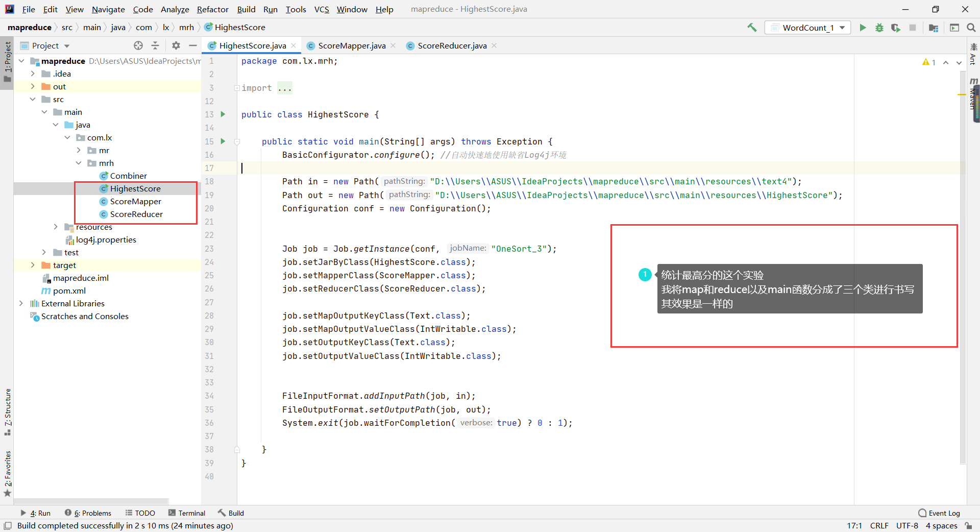The width and height of the screenshot is (980, 532).
Task: Expand the mr package
Action: point(79,150)
